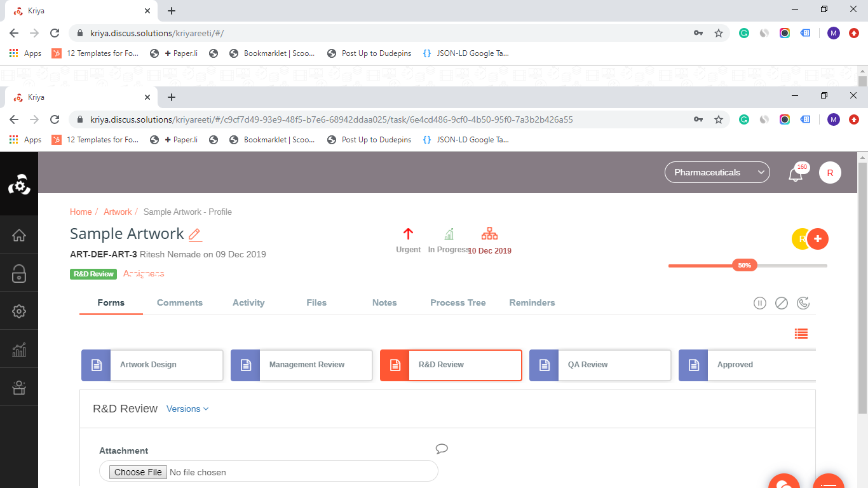Click the comment bubble icon beside Attachment

point(442,449)
